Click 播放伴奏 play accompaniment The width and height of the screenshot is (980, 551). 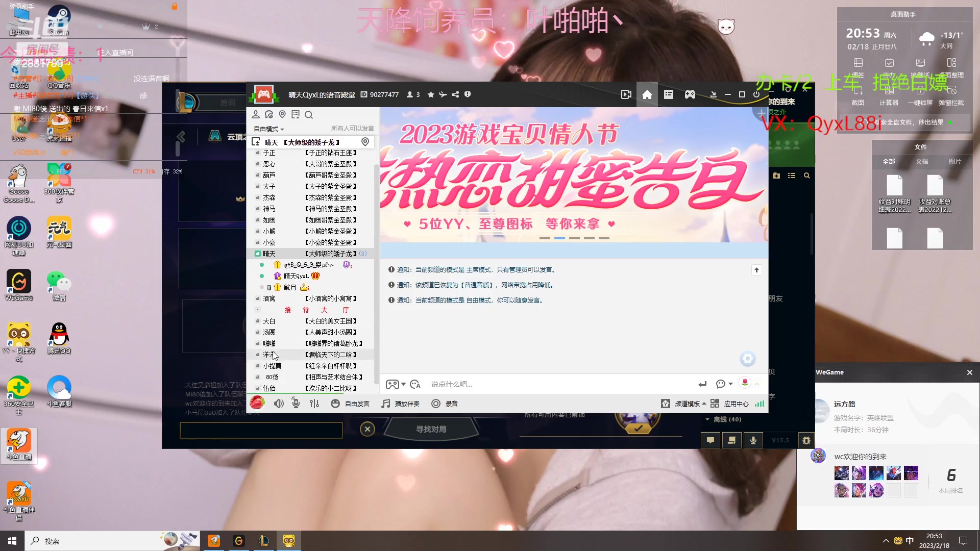click(x=401, y=404)
